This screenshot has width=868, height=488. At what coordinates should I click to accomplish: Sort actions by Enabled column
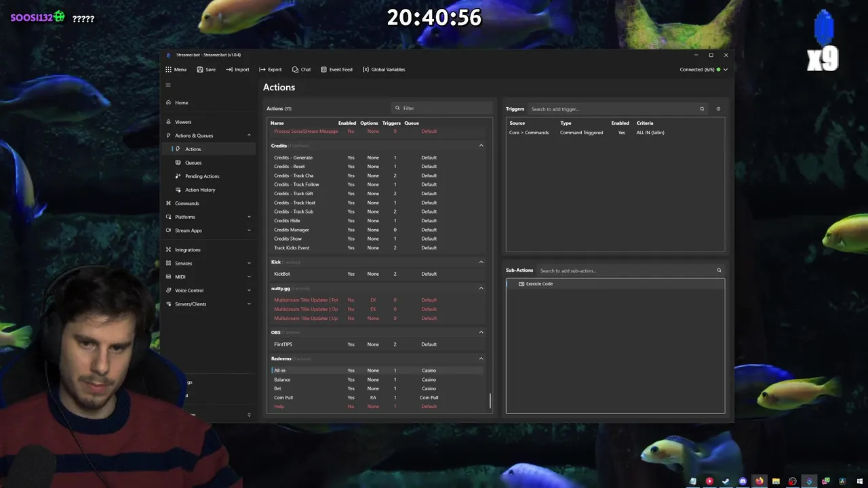347,123
